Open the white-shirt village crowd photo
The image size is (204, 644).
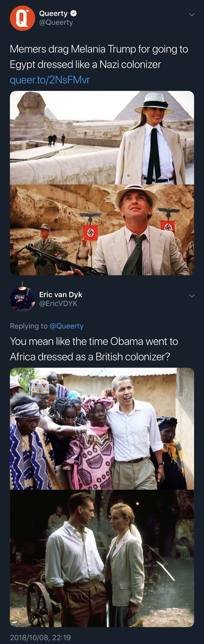coord(102,428)
